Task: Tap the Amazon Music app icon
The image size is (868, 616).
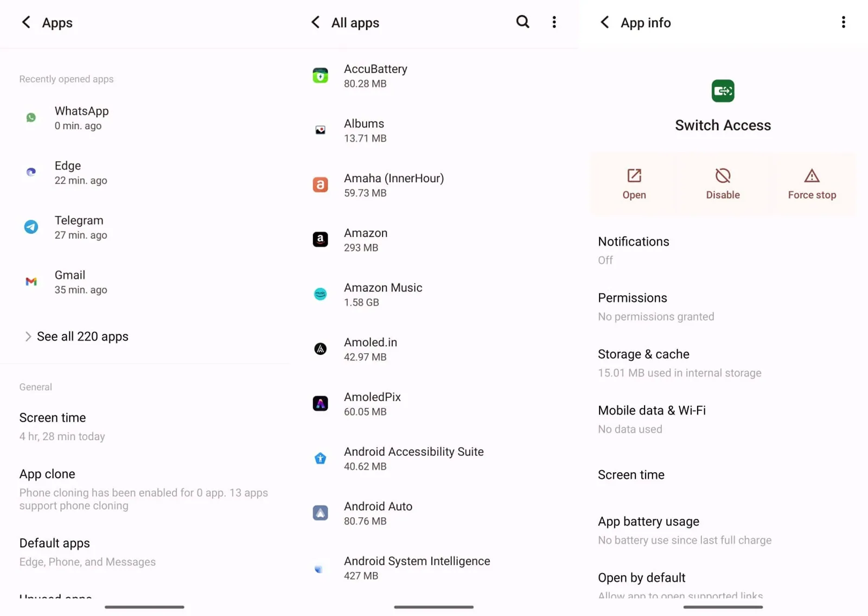Action: click(321, 294)
